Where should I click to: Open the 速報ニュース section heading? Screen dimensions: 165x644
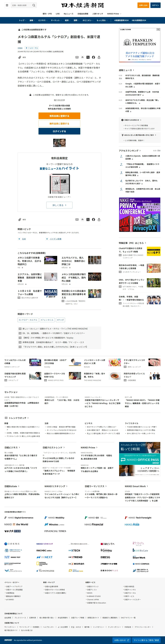point(127,70)
